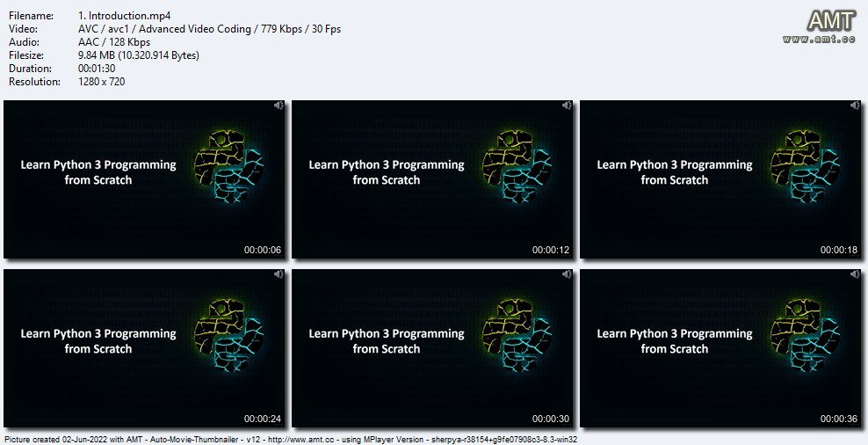Select the timestamp 00:00:18

pos(839,250)
